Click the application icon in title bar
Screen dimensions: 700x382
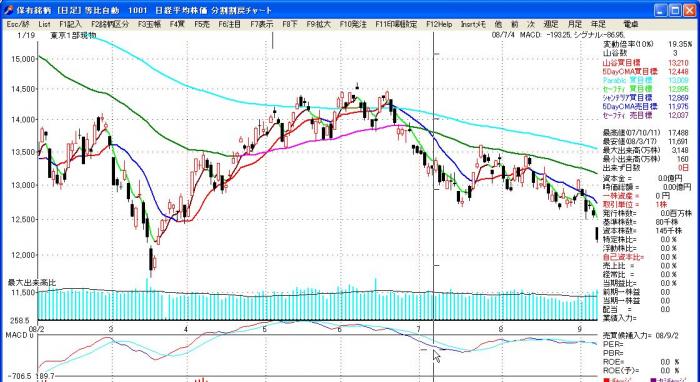[8, 10]
